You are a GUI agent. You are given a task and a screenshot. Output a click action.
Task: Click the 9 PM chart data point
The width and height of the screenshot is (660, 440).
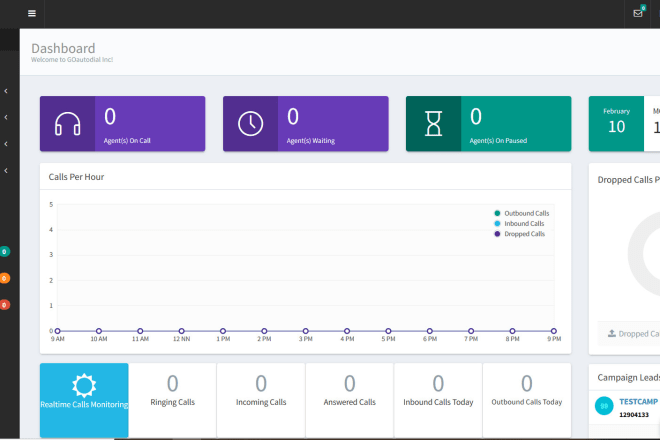point(554,331)
